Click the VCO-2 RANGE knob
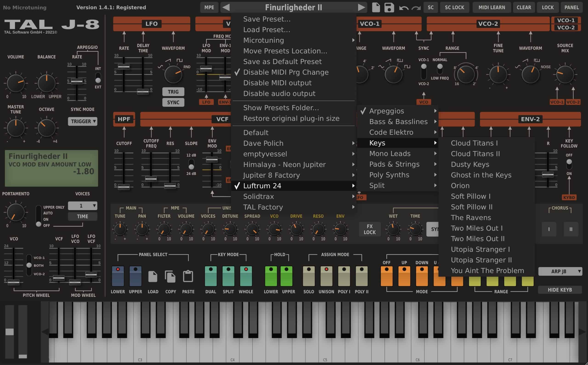This screenshot has width=588, height=365. [466, 75]
